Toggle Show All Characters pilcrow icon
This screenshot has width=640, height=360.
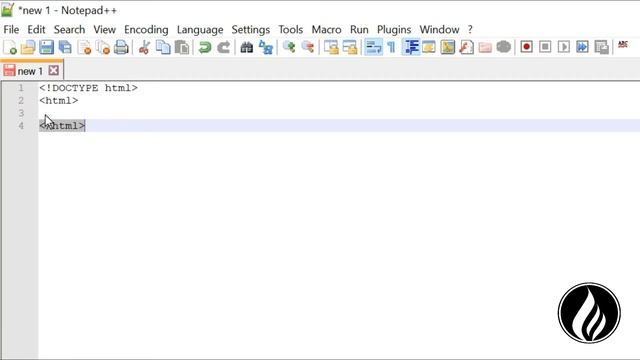pyautogui.click(x=391, y=47)
